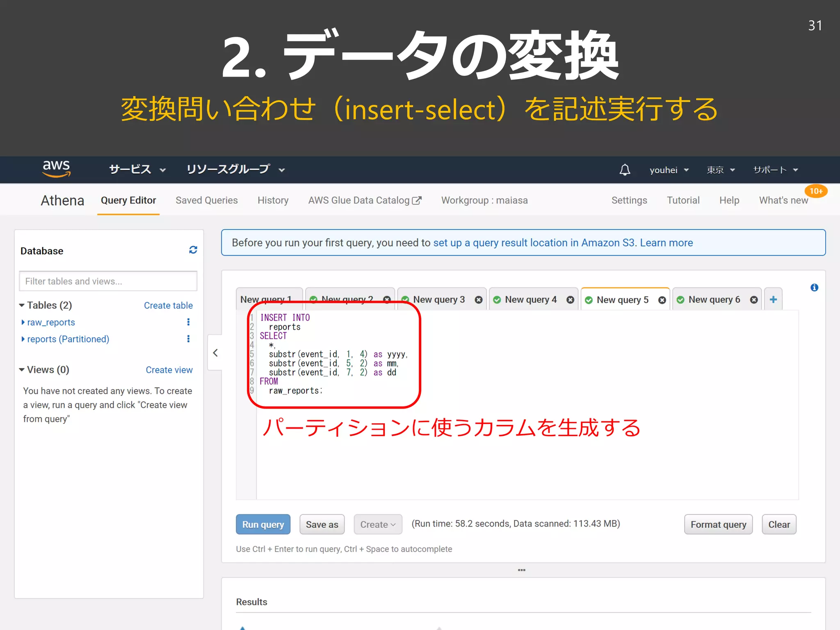Open the 東京 region dropdown
Screen dimensions: 840x630
point(721,170)
